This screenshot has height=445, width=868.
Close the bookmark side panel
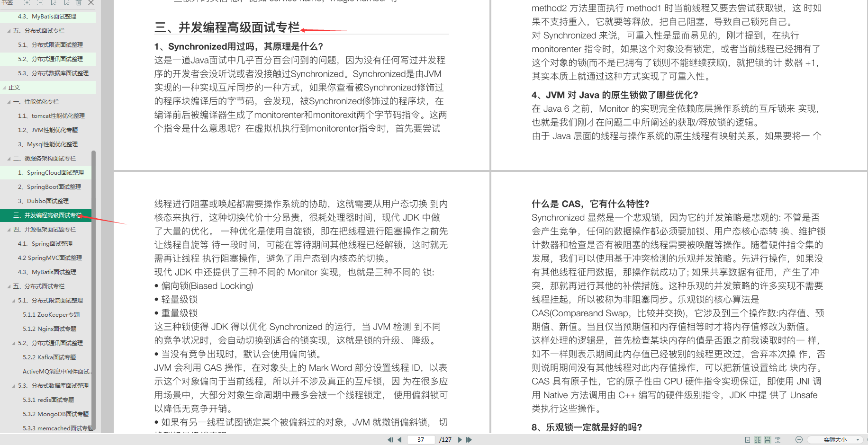(x=91, y=3)
